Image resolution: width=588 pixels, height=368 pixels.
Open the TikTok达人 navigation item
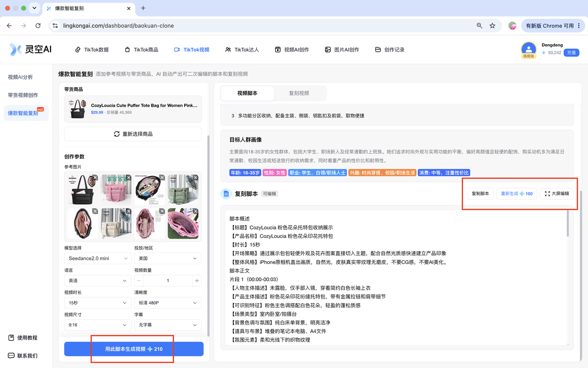point(242,50)
